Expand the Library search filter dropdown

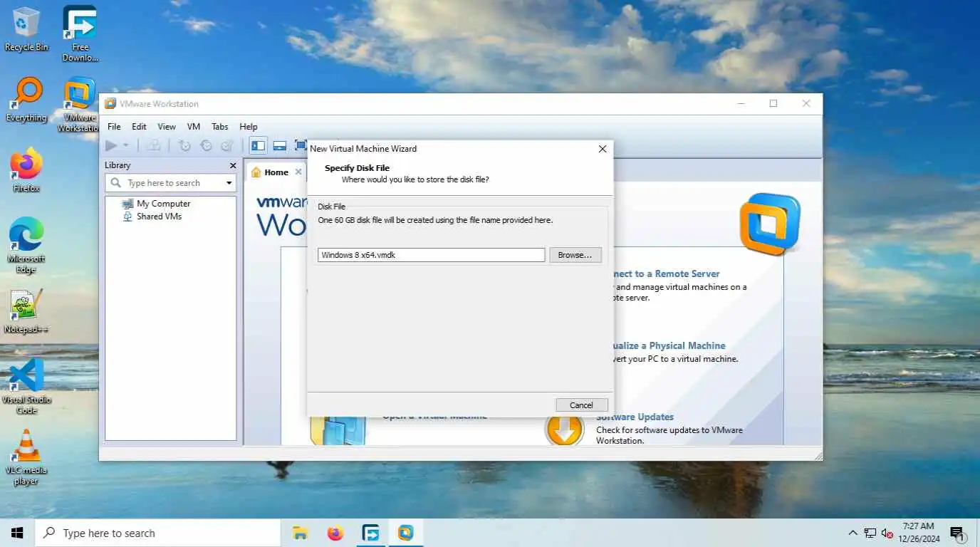[229, 183]
